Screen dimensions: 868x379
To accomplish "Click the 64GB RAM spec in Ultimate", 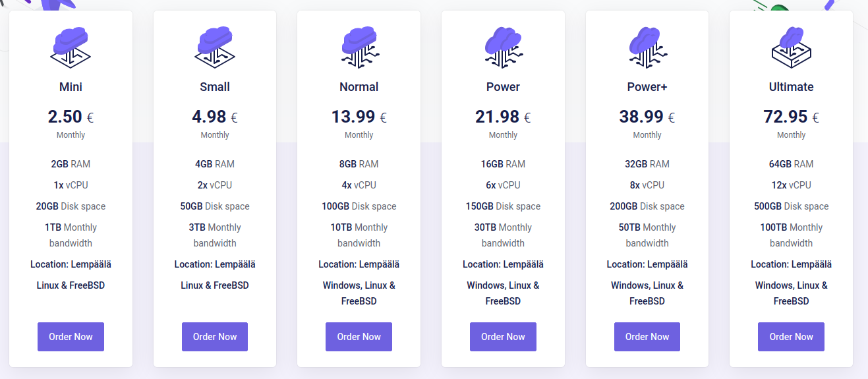I will [x=791, y=164].
